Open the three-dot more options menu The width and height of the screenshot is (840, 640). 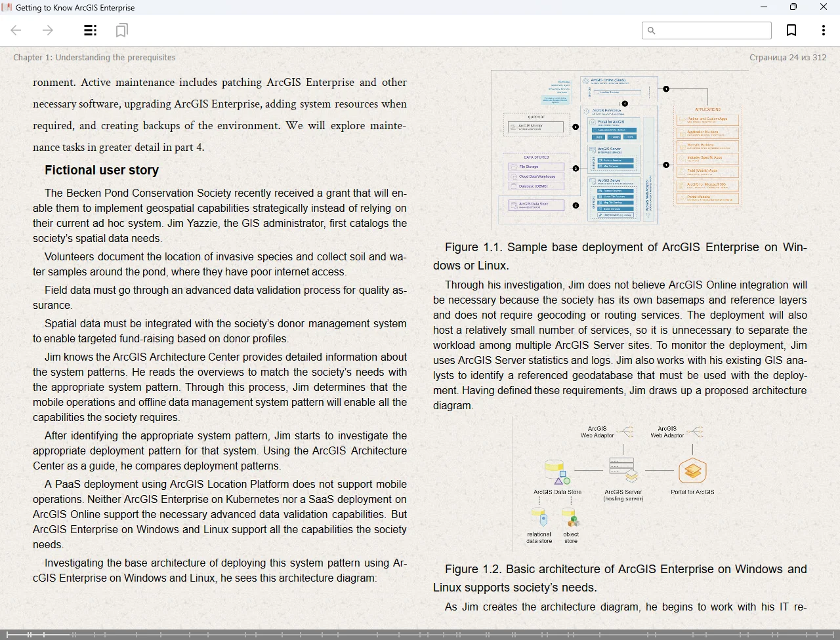coord(823,30)
